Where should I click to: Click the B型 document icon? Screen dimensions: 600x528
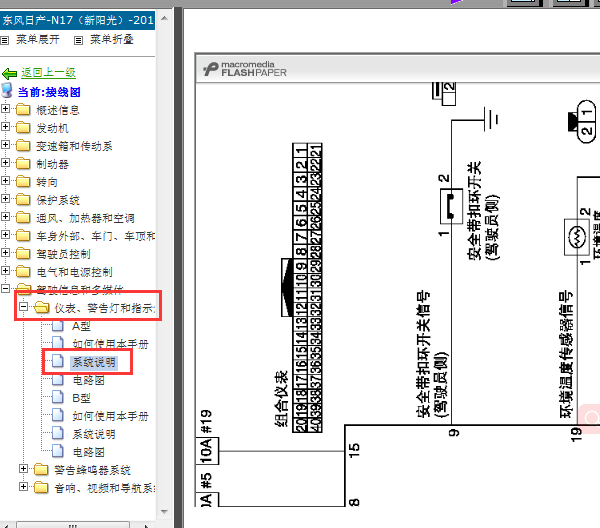58,398
